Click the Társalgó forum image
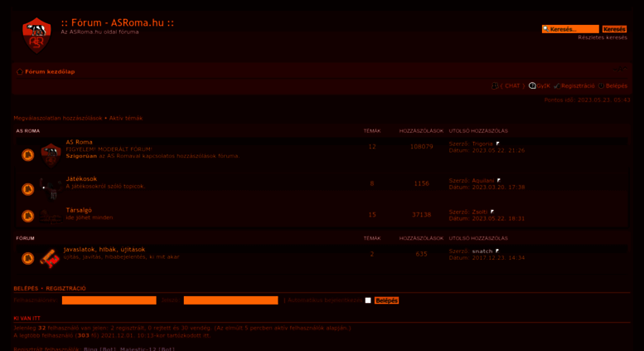644x351 pixels. point(51,217)
